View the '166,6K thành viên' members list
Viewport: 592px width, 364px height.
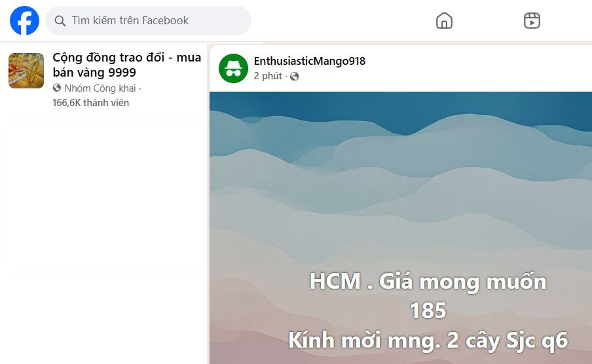click(90, 103)
